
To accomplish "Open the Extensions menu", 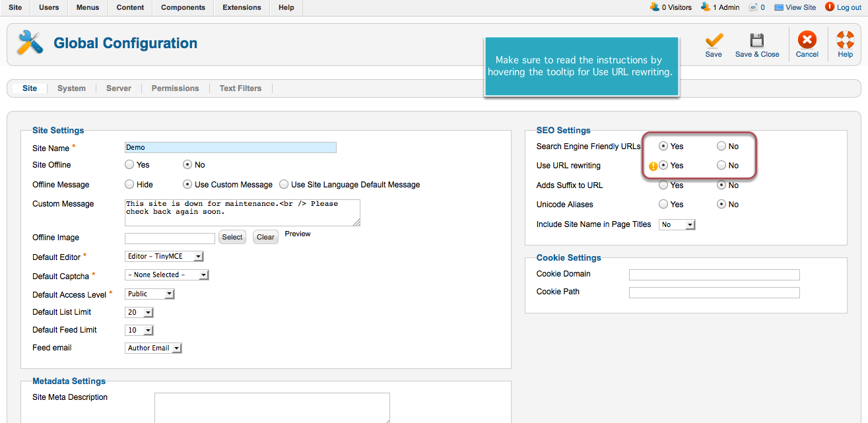I will coord(242,7).
